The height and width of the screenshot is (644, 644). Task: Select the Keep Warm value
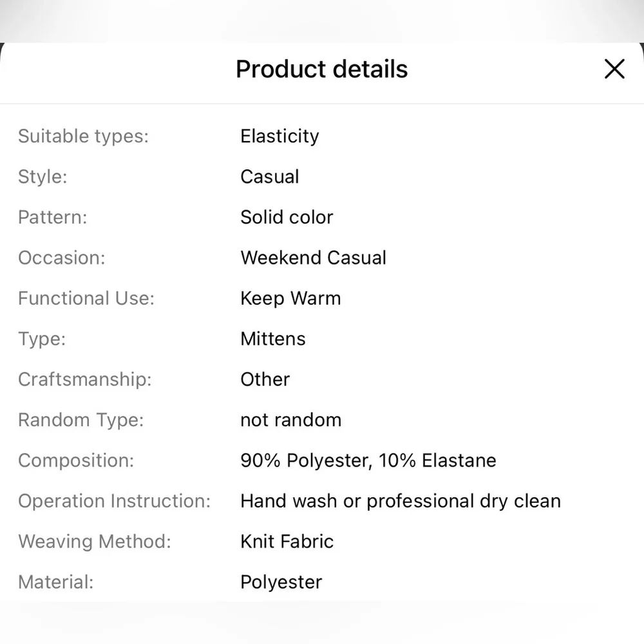pos(291,298)
